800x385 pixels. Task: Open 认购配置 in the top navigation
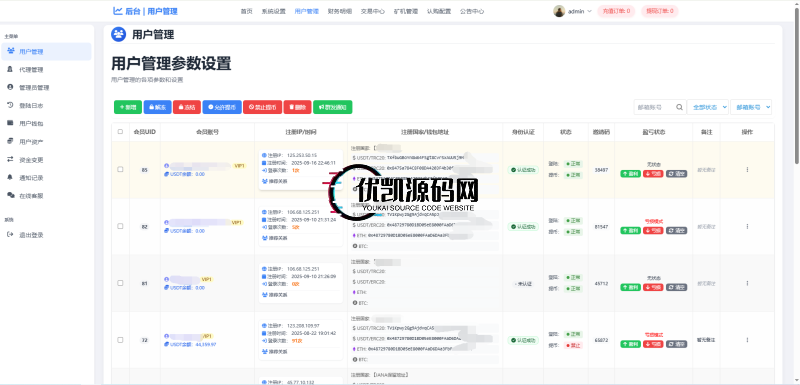[439, 11]
